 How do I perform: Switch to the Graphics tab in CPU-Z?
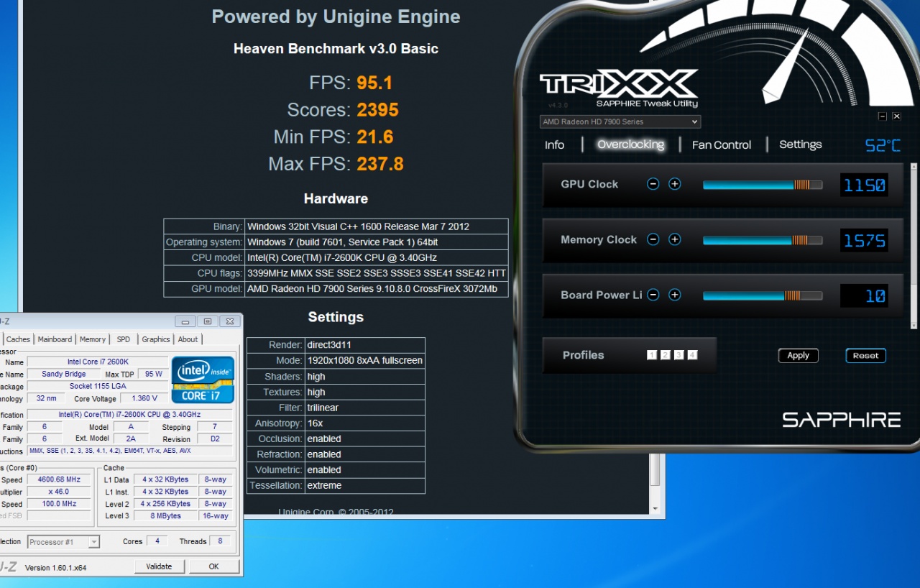[156, 339]
